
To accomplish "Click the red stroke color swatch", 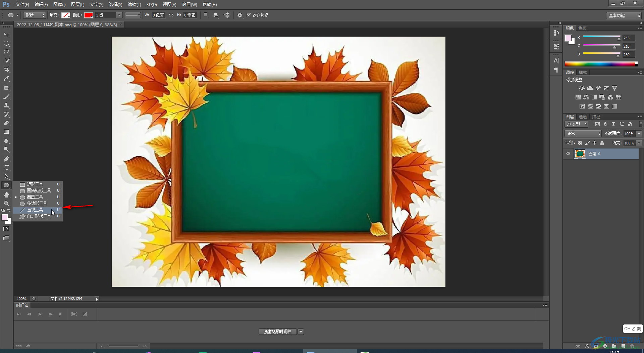I will coord(88,15).
